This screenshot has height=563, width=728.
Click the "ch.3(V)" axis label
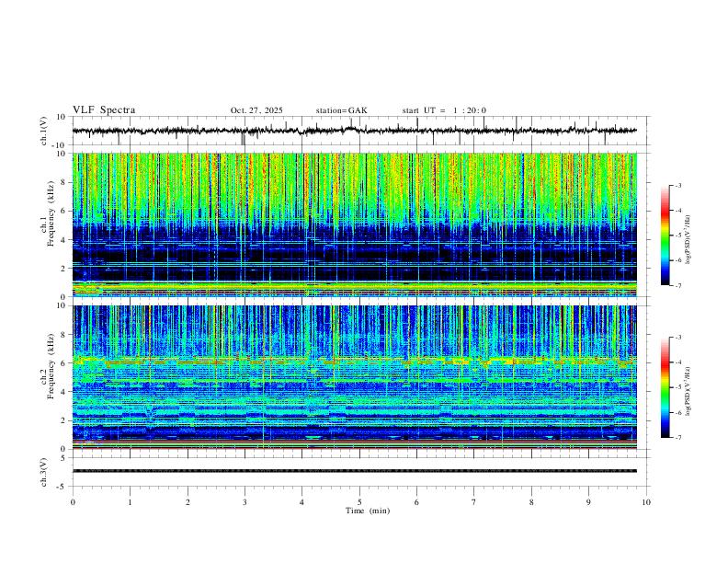tap(44, 472)
